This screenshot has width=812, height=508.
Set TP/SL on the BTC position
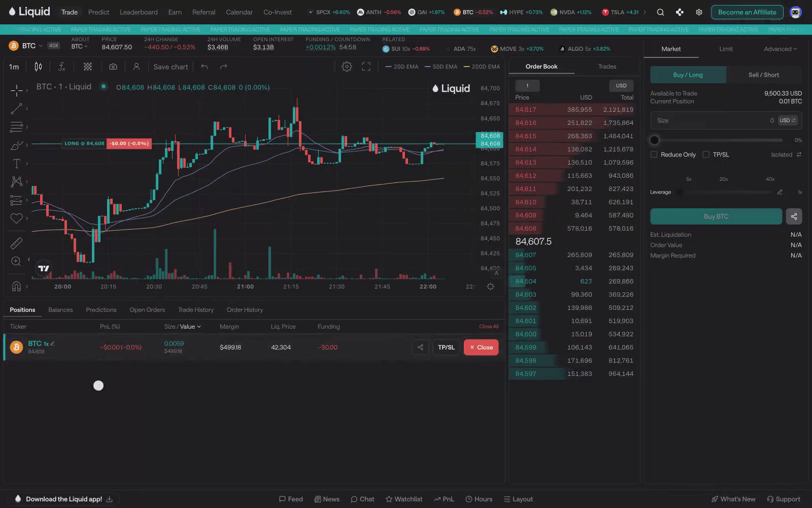(446, 347)
